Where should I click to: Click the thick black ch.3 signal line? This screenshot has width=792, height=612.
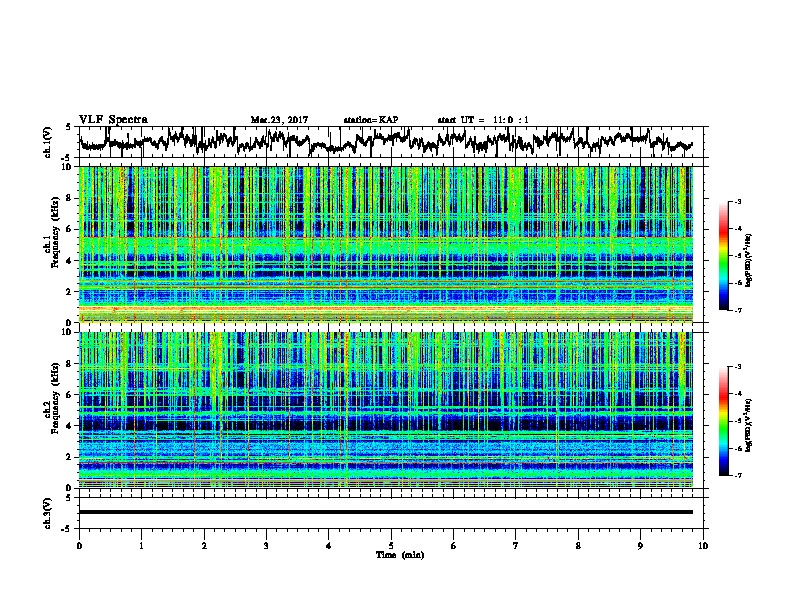pyautogui.click(x=386, y=512)
